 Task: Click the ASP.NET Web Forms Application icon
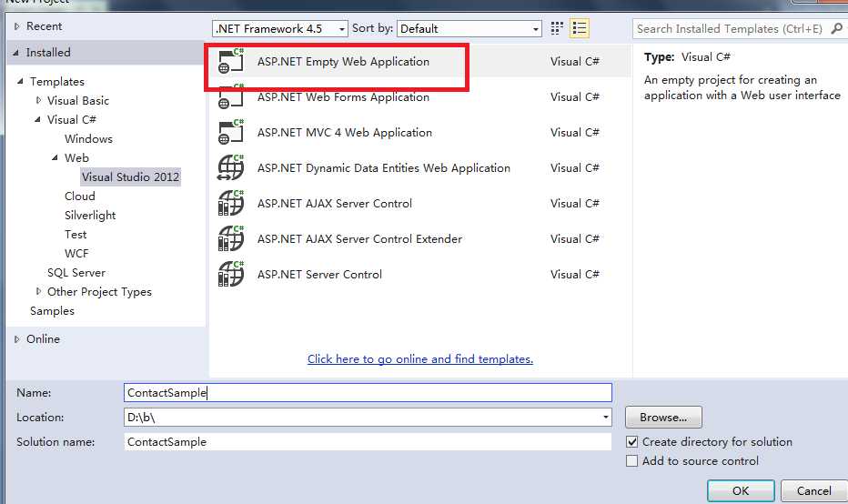[x=231, y=96]
